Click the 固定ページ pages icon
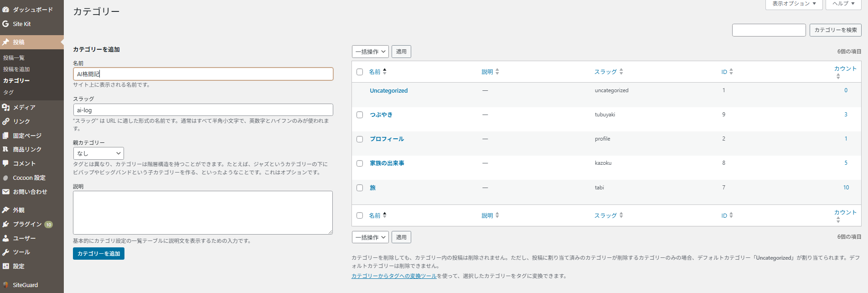 click(6, 136)
